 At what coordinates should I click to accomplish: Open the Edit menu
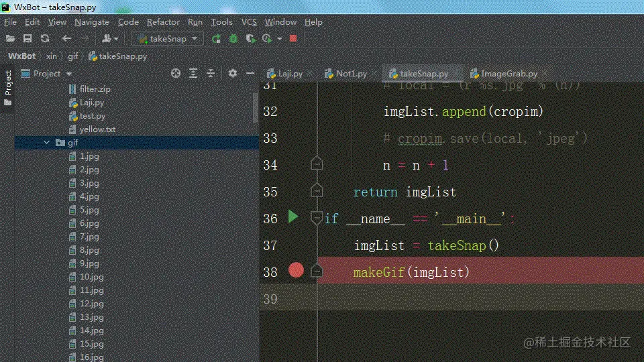(32, 22)
